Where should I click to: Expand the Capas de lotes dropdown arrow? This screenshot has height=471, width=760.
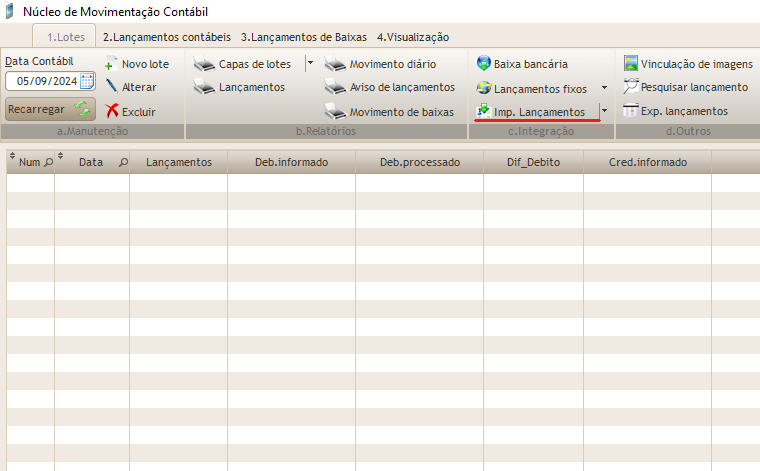310,63
